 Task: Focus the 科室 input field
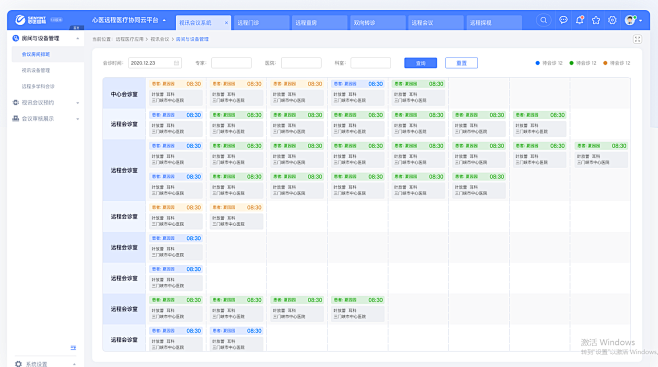(x=371, y=63)
